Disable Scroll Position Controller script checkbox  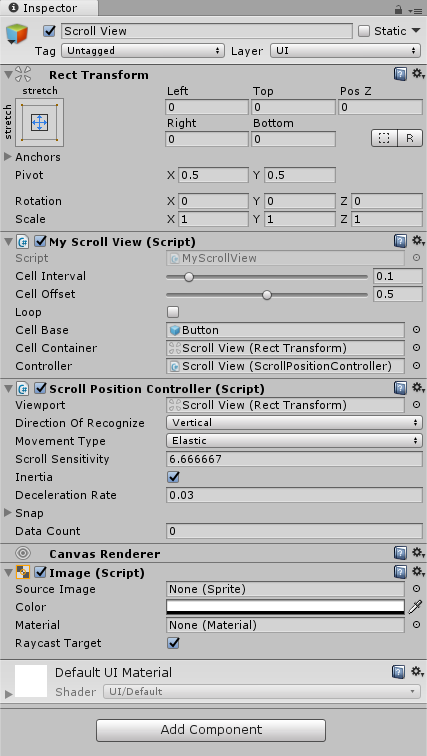point(40,388)
